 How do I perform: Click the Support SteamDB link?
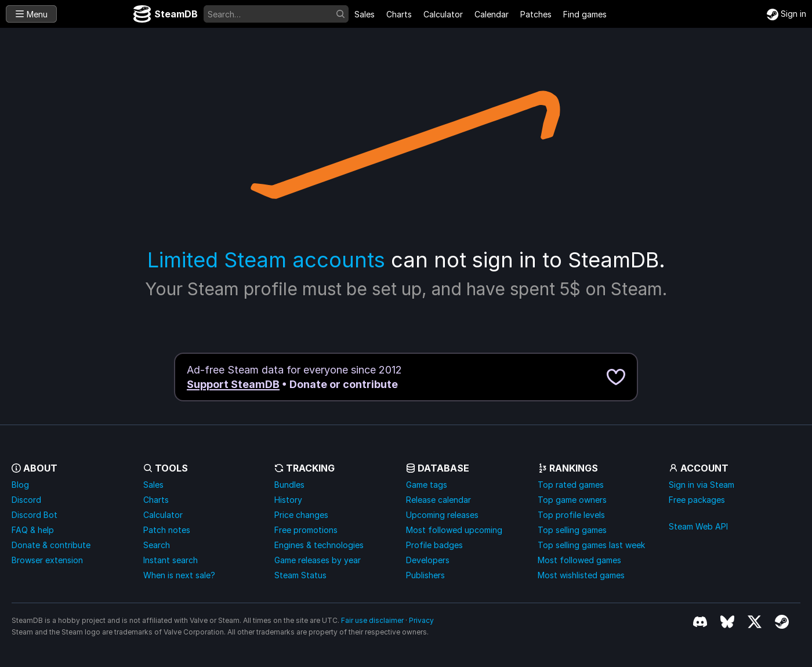[x=233, y=385]
